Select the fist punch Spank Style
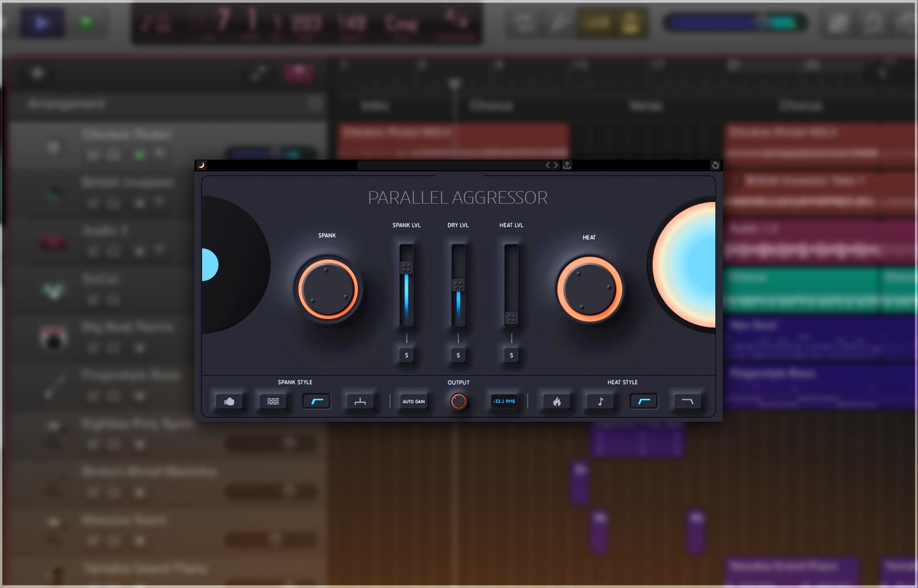Viewport: 918px width, 588px height. pyautogui.click(x=229, y=402)
